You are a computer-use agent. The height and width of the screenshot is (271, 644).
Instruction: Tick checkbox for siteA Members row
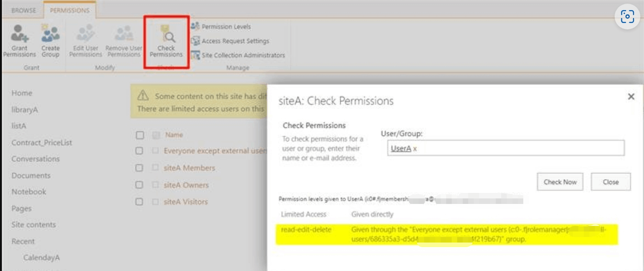140,168
